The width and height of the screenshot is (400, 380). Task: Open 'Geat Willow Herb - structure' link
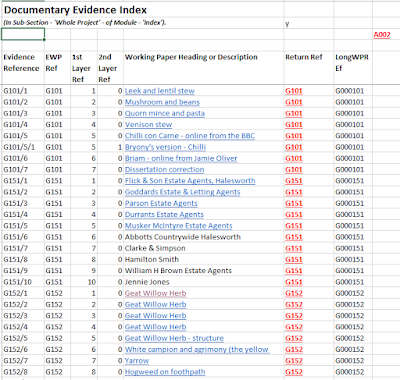[174, 338]
